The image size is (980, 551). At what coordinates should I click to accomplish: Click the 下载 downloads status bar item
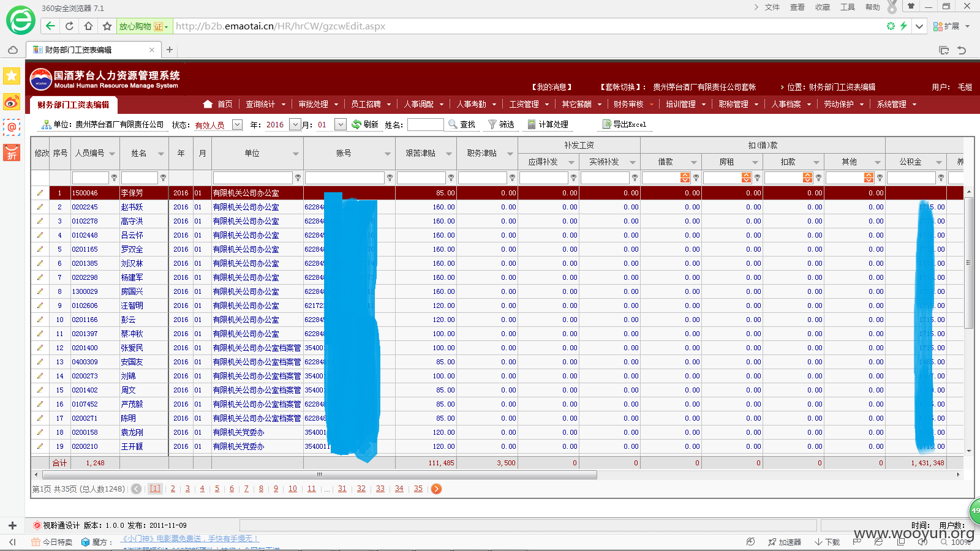pos(827,542)
